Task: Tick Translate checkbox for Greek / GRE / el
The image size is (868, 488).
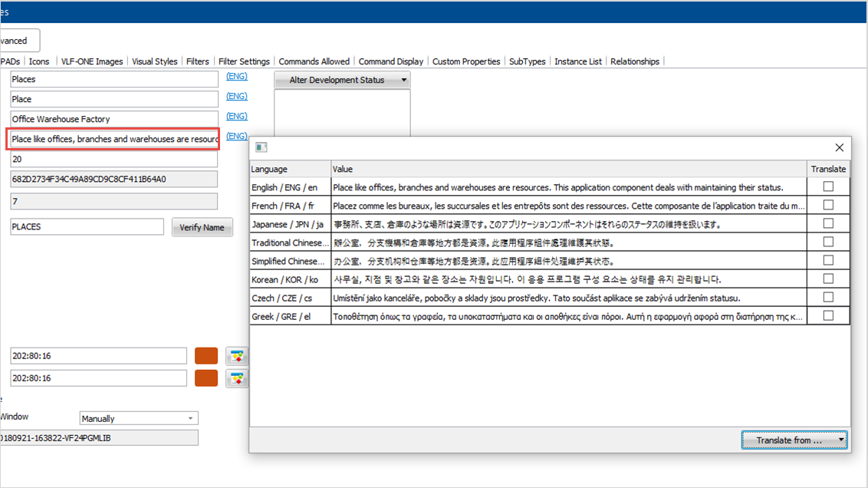Action: (x=828, y=315)
